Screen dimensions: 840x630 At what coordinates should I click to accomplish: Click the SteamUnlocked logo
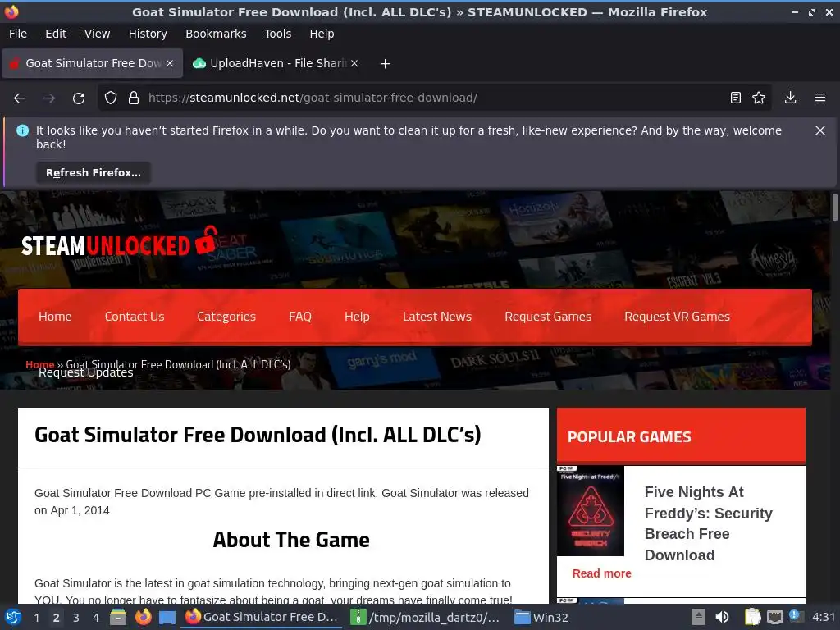(119, 243)
